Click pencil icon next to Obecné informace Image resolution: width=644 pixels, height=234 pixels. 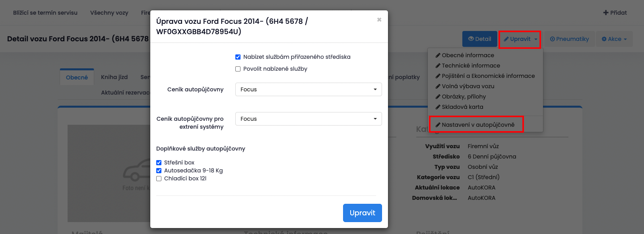click(x=438, y=55)
